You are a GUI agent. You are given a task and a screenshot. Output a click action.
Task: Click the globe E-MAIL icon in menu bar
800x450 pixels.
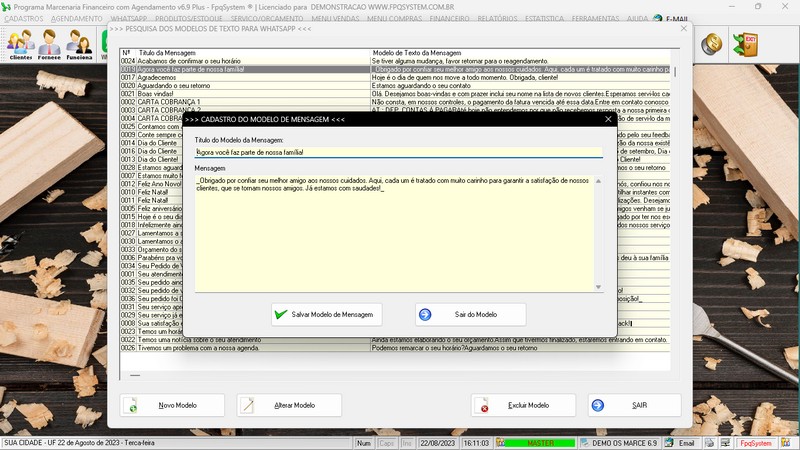tap(658, 19)
